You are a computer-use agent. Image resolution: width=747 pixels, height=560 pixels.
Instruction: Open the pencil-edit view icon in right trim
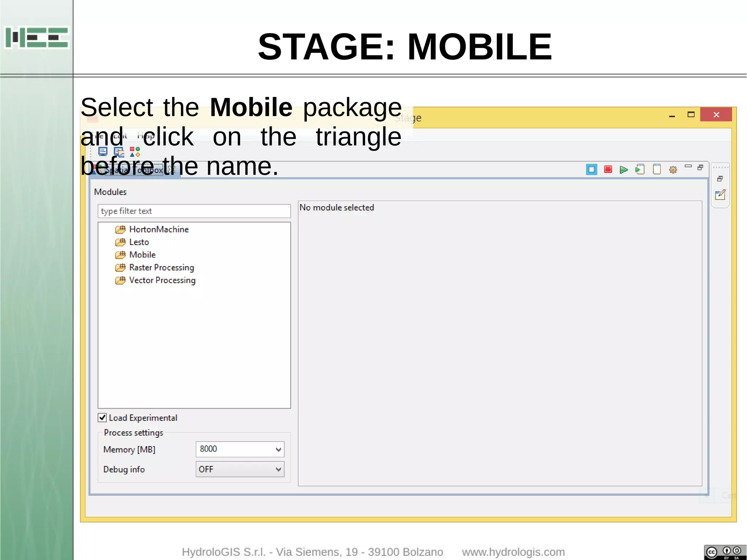pos(720,195)
